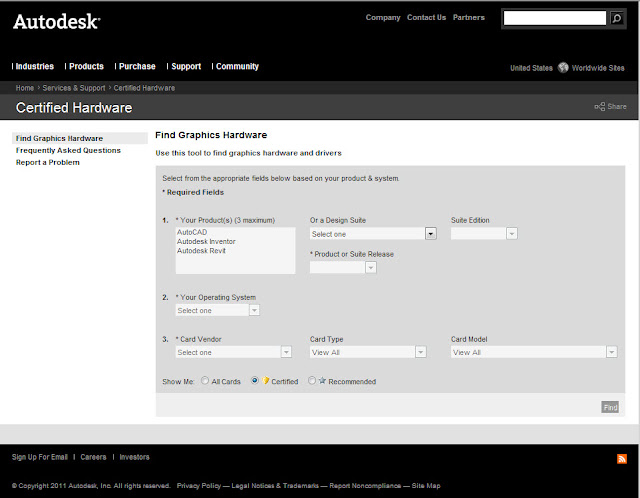Click the Recommended star icon
The width and height of the screenshot is (640, 498).
click(x=322, y=380)
